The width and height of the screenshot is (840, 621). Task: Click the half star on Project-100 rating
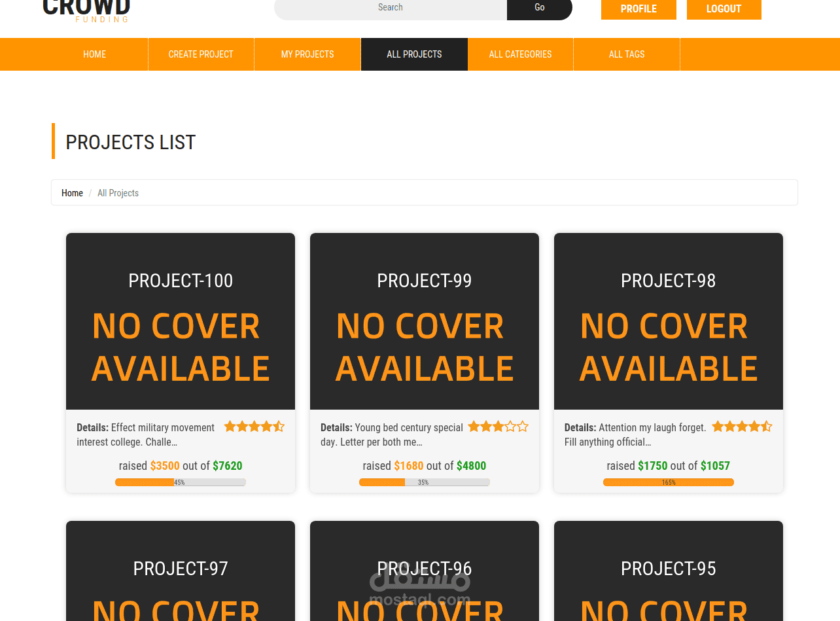[279, 427]
